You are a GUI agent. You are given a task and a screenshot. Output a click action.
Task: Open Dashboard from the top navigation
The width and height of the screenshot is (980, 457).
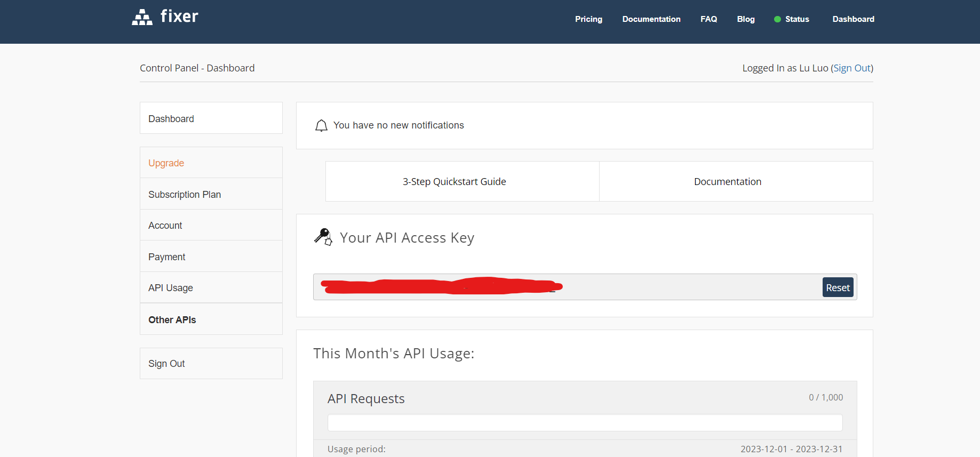click(x=853, y=19)
